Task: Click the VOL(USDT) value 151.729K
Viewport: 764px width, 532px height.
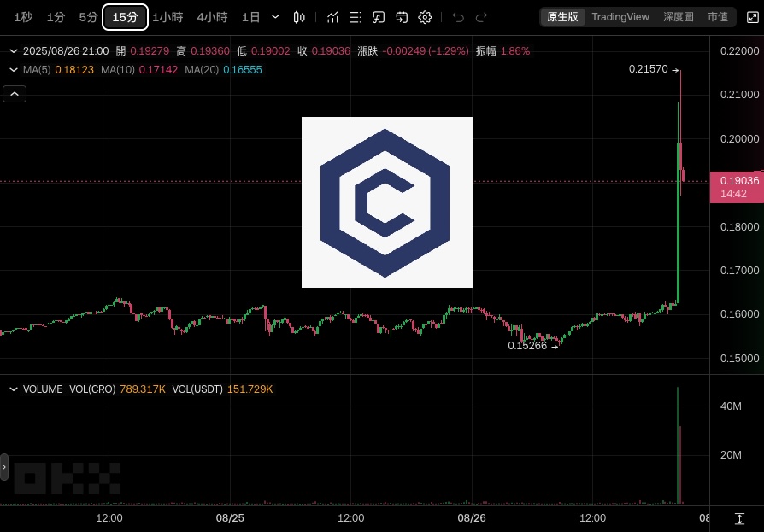Action: (x=250, y=389)
